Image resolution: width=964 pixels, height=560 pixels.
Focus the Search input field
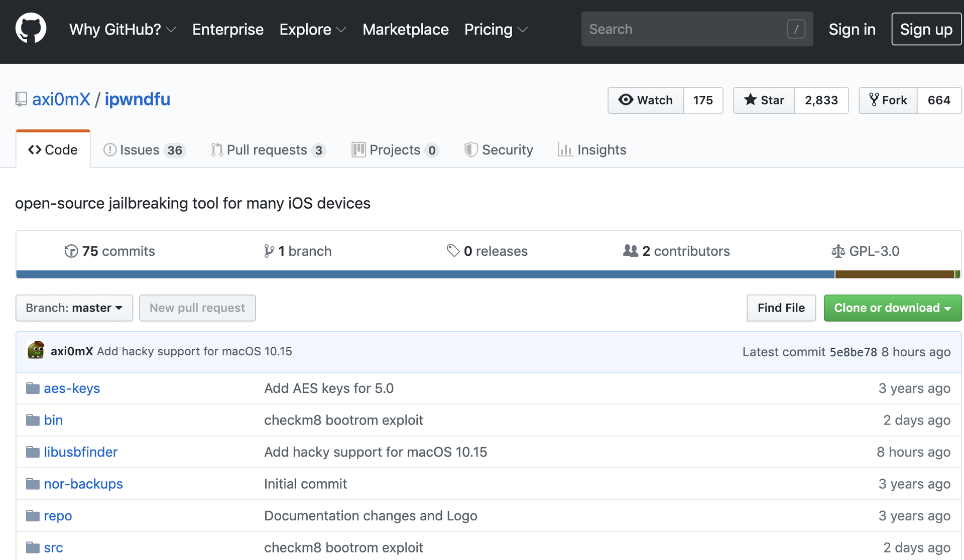697,29
